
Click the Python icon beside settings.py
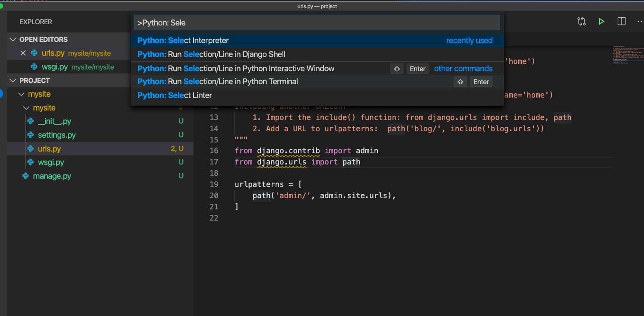click(31, 135)
